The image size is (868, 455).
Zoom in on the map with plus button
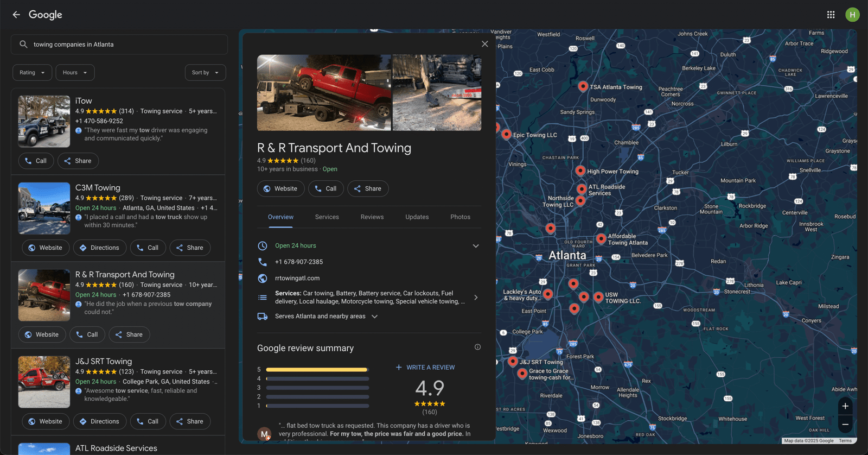(845, 406)
